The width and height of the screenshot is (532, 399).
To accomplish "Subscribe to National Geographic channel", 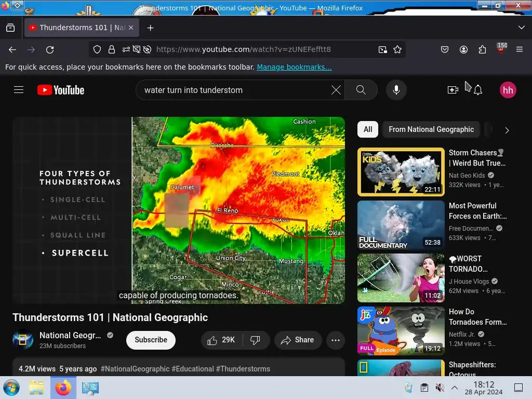I will point(151,340).
